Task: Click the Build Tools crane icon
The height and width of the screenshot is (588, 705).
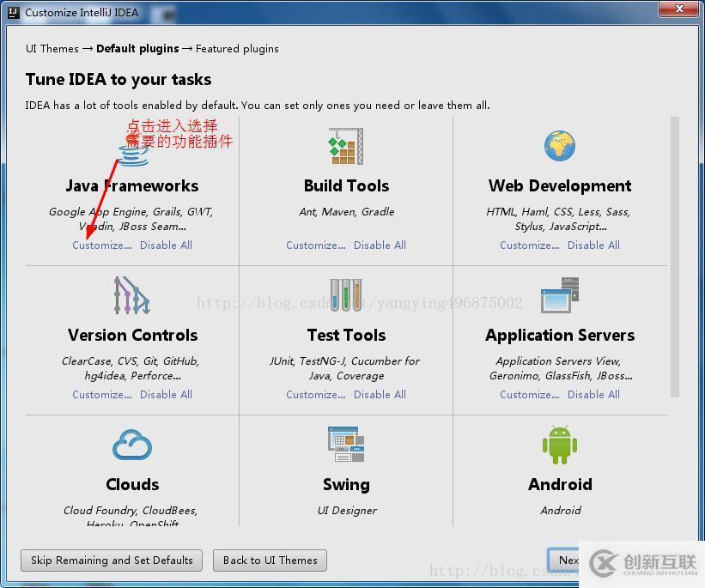Action: point(346,146)
